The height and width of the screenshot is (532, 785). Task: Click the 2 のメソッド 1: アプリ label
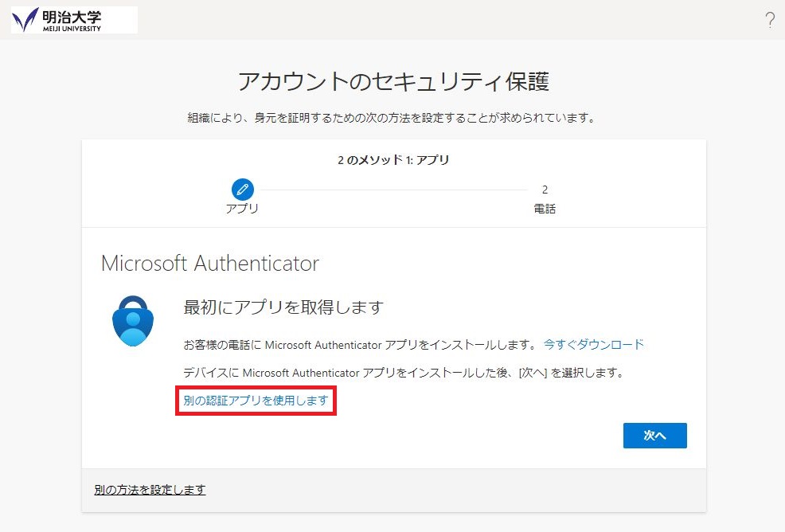[393, 160]
